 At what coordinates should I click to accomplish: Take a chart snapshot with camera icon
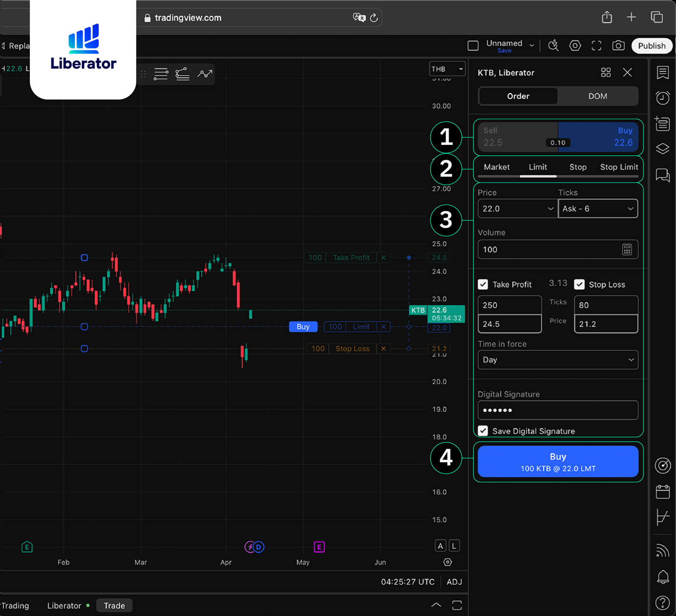point(618,46)
